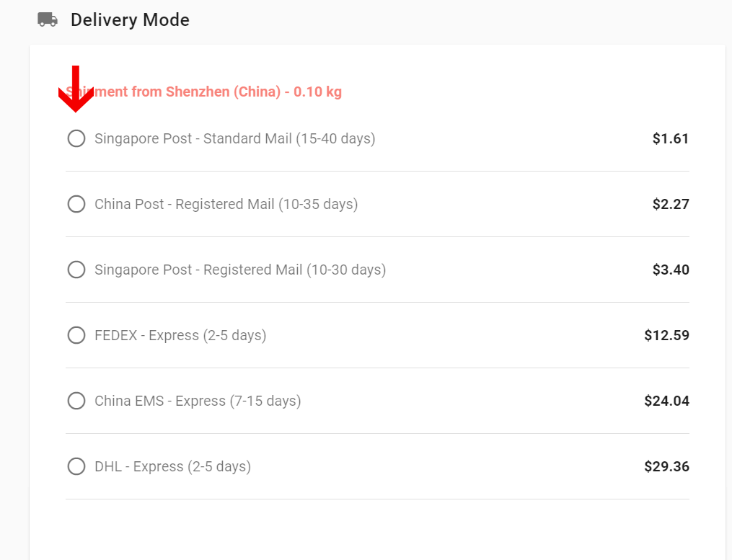Choose the DHL Express radio button
The image size is (732, 560).
click(76, 466)
